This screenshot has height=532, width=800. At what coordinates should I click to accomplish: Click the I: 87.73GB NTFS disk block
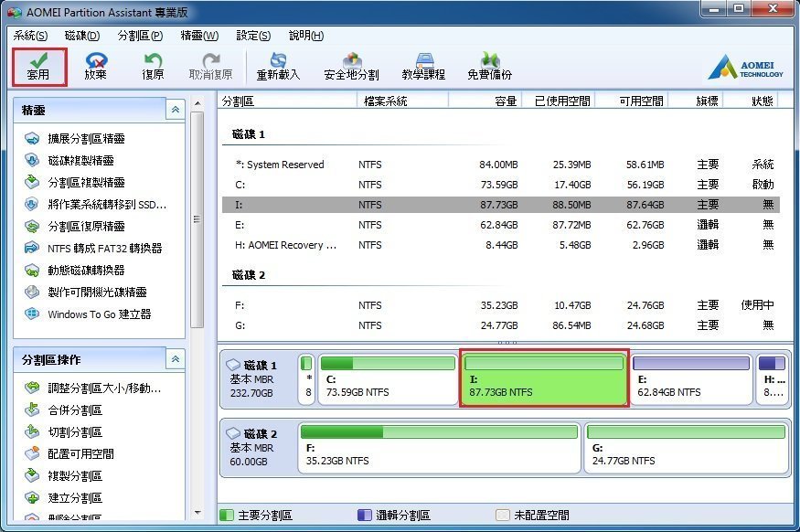coord(544,378)
